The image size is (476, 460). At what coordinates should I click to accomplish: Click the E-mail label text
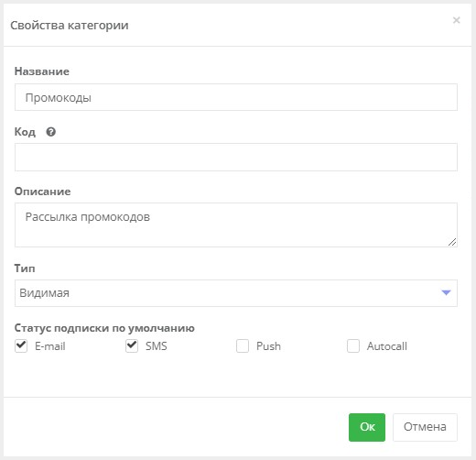pos(50,346)
